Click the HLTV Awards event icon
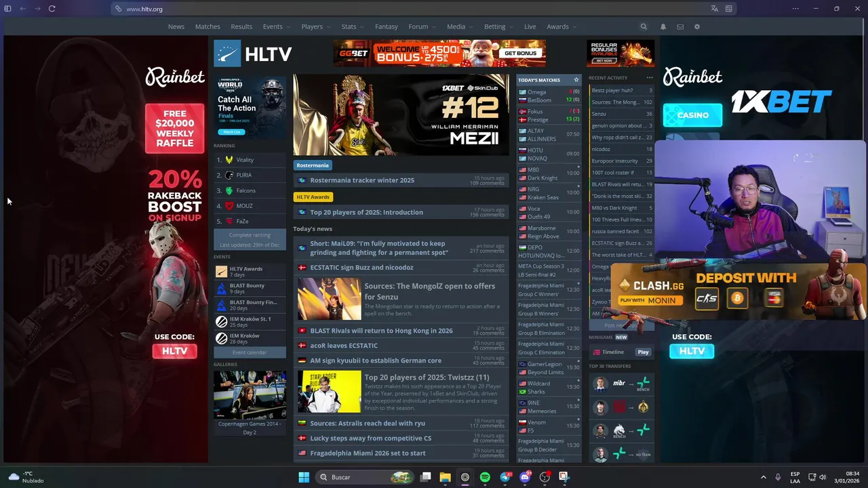The width and height of the screenshot is (868, 488). pyautogui.click(x=221, y=272)
